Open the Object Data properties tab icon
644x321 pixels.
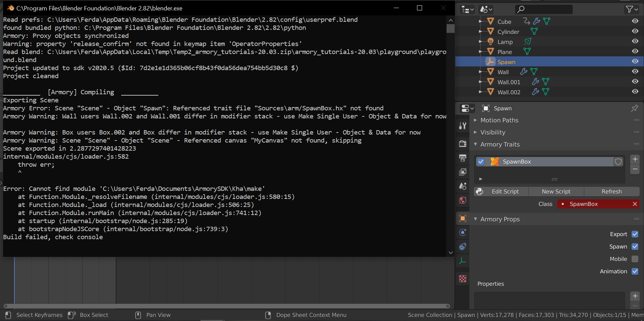463,261
